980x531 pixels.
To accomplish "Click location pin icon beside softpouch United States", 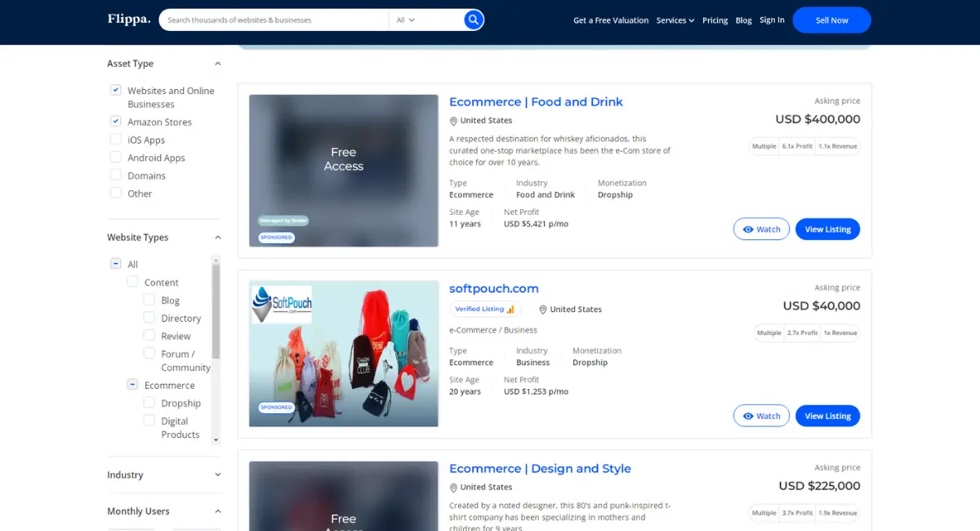I will [542, 310].
